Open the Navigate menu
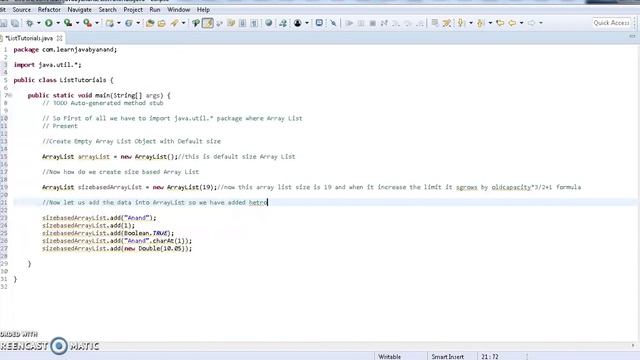 pos(80,9)
